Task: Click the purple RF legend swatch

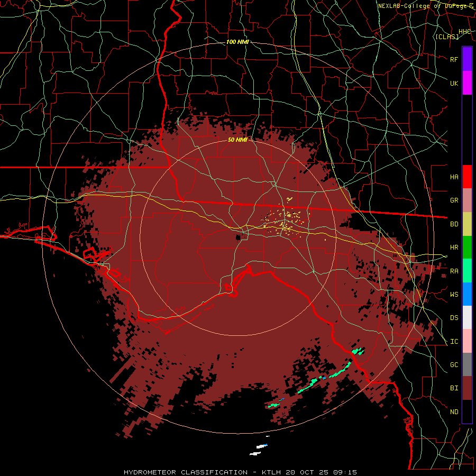Action: coord(467,59)
